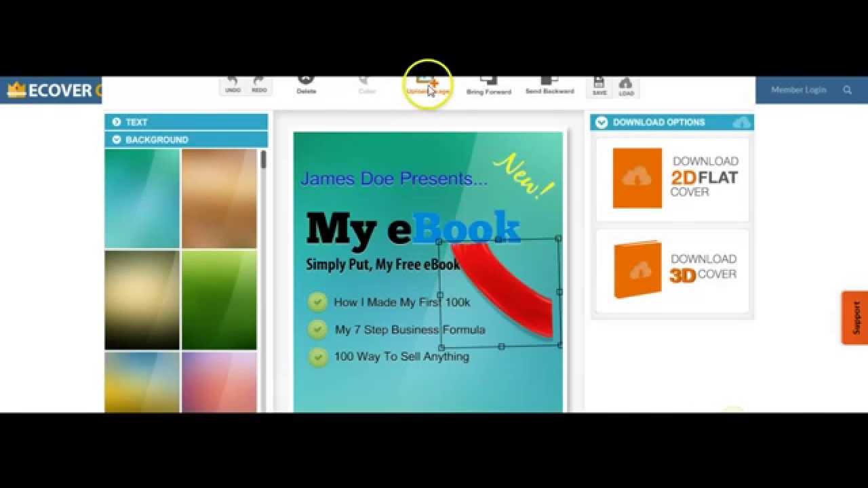Click the orange 2D cover cloud icon
This screenshot has width=868, height=488.
(x=637, y=178)
